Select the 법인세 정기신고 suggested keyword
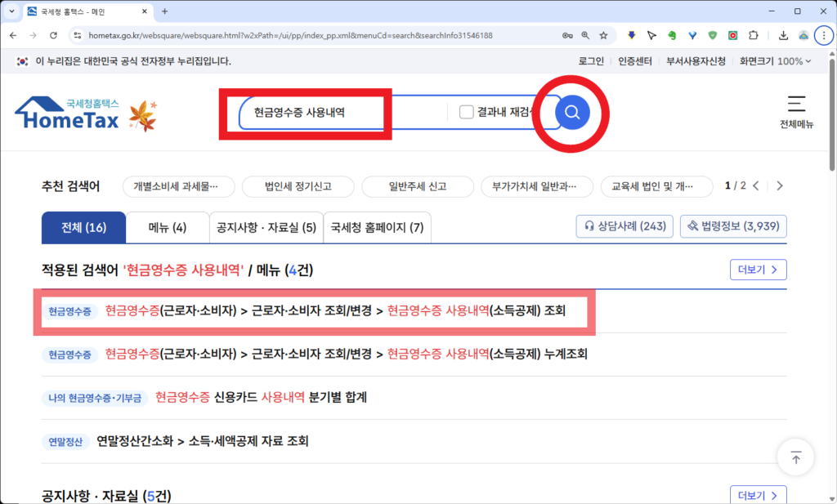The image size is (837, 504). click(298, 186)
